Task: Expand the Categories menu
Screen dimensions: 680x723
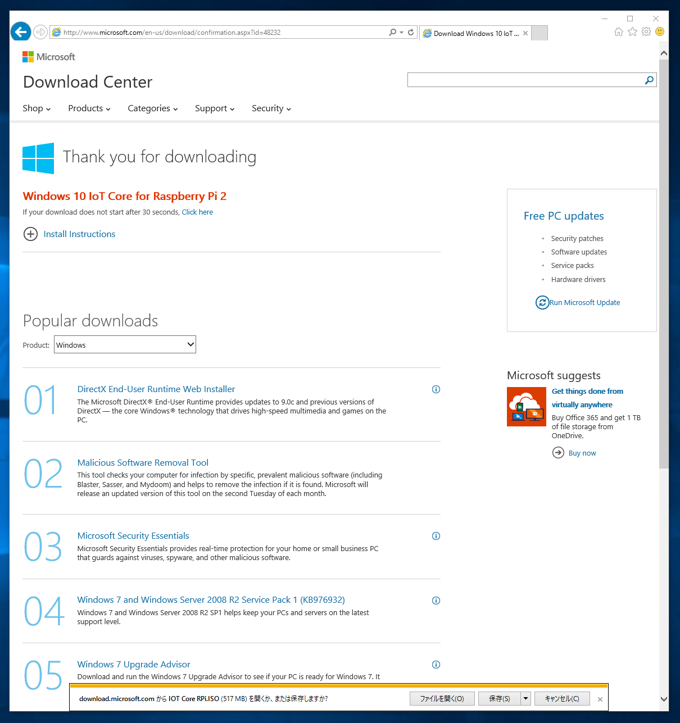Action: [x=153, y=108]
